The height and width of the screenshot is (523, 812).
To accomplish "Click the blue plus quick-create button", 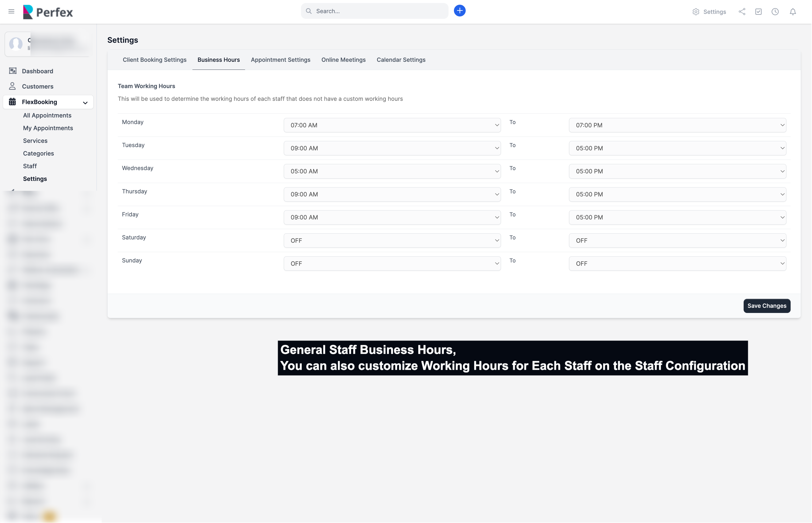I will 460,11.
